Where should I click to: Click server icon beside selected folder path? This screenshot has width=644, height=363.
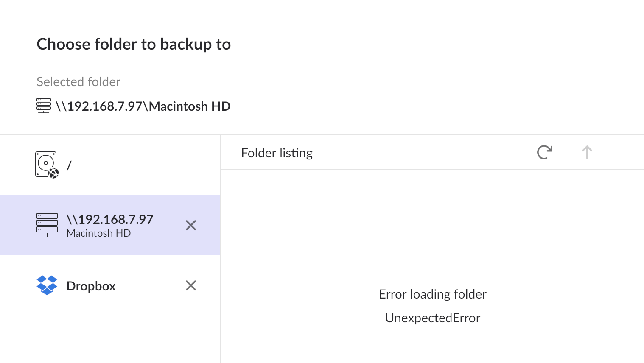click(x=44, y=106)
